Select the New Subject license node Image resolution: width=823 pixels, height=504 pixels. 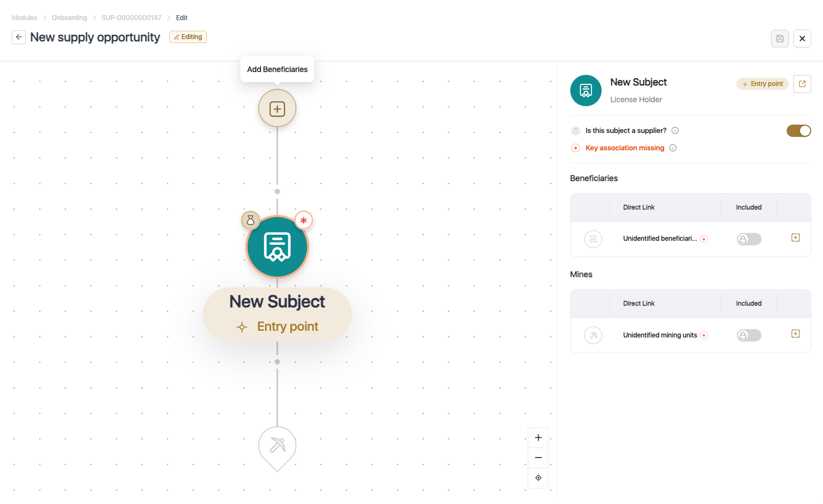click(277, 247)
